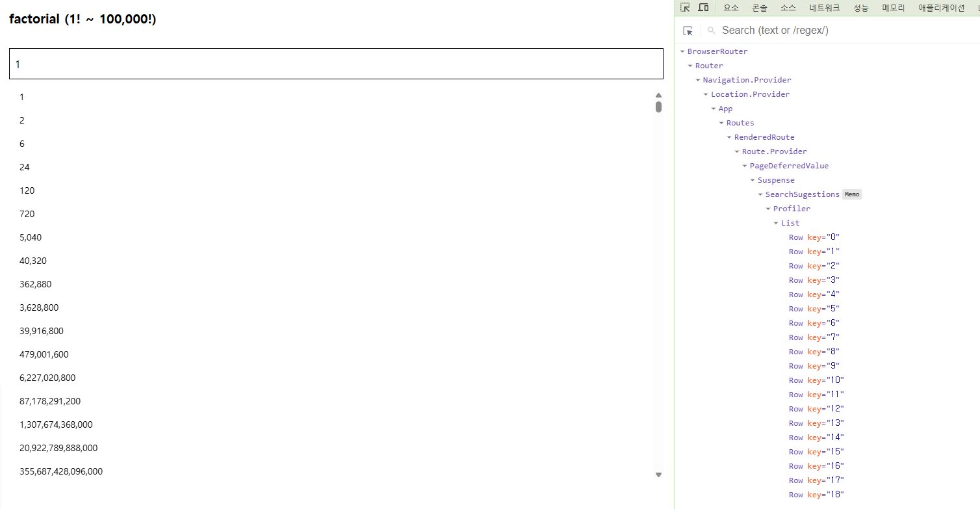Click the Memo badge next to SearchSugestions
Image resolution: width=980 pixels, height=509 pixels.
tap(852, 194)
